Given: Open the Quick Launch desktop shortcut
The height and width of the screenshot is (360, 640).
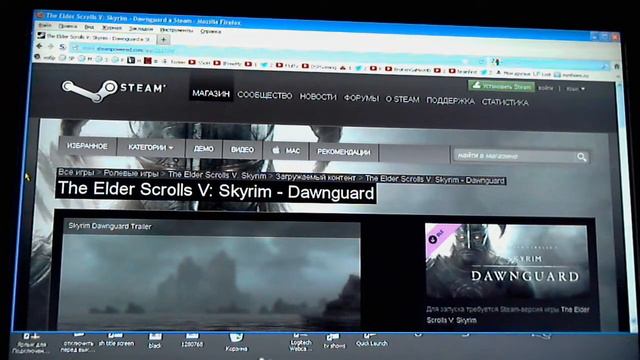Looking at the screenshot, I should (371, 340).
